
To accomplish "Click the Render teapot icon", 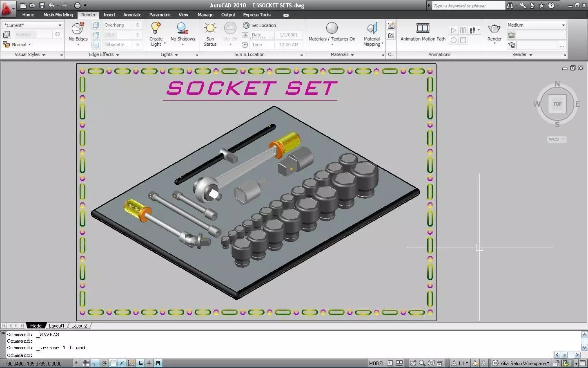I will (494, 28).
